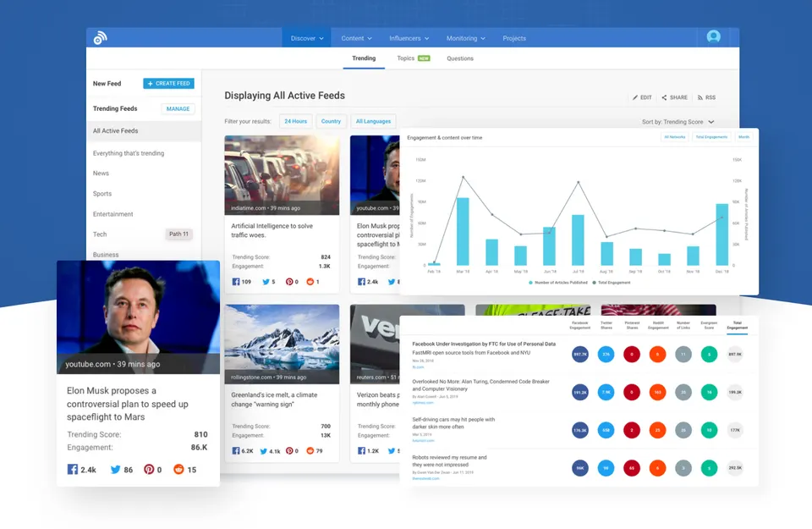Click total engagement 292.5K bubble
The width and height of the screenshot is (812, 529).
pos(735,468)
